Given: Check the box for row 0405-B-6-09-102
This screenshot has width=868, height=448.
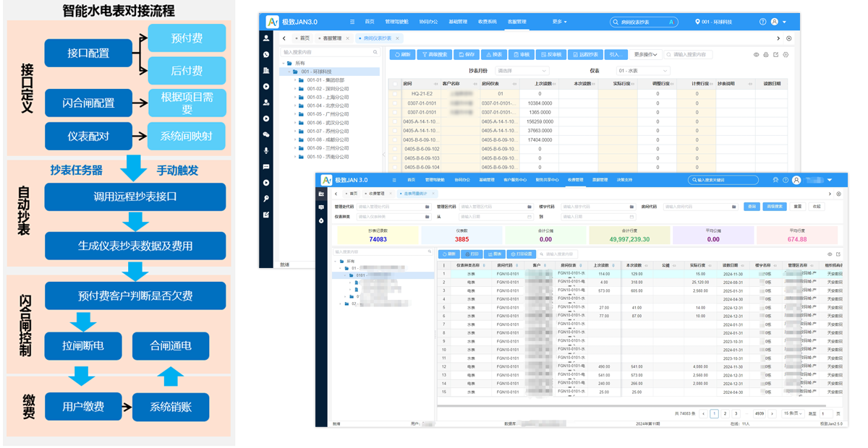Looking at the screenshot, I should [x=395, y=149].
